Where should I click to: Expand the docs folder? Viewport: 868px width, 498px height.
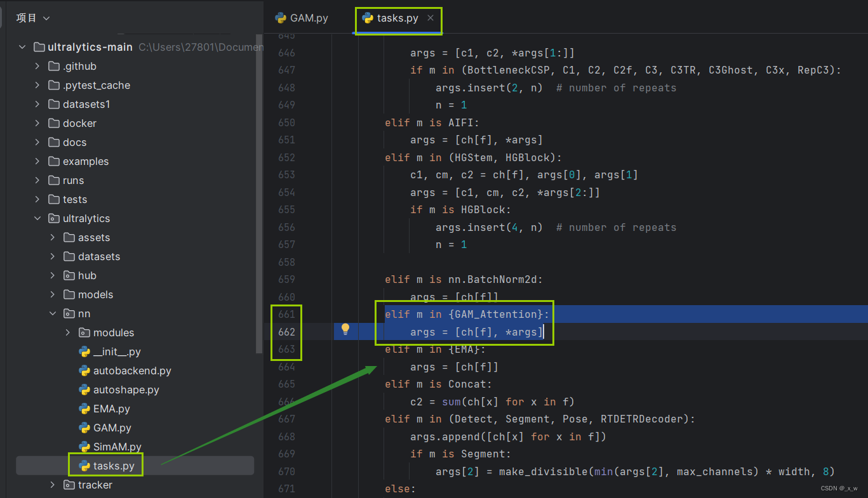[37, 142]
